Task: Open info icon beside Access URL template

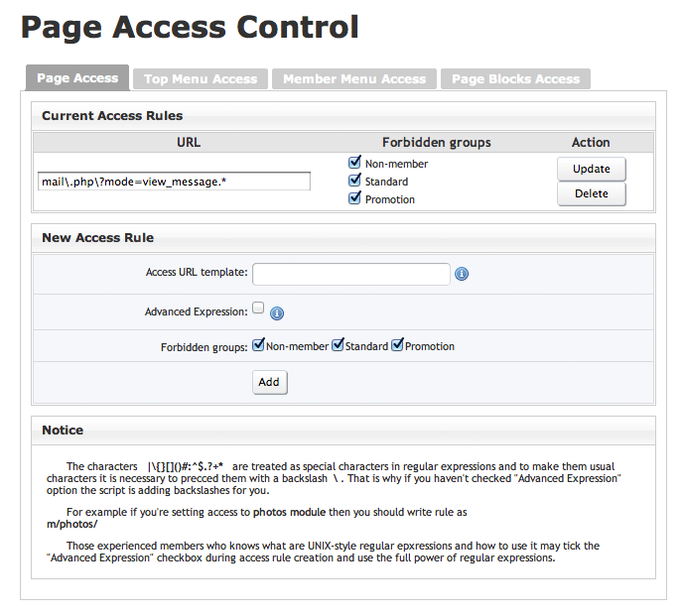Action: pyautogui.click(x=462, y=274)
